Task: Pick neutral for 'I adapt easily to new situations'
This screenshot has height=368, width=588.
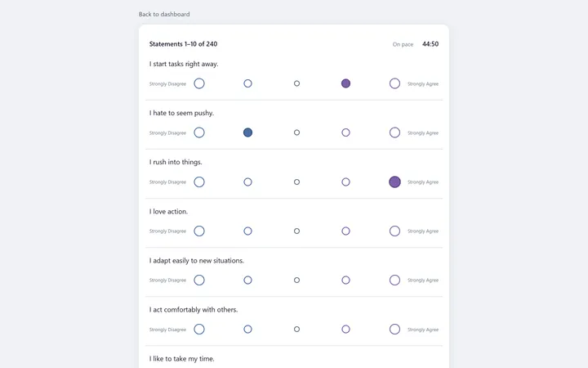Action: (296, 280)
